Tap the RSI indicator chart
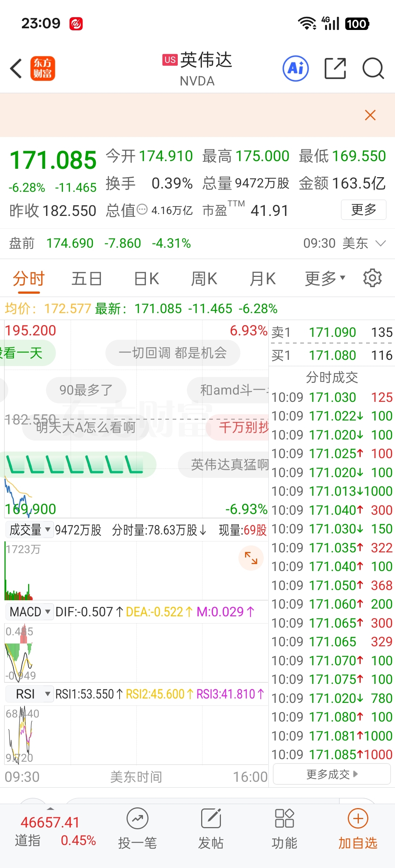The image size is (395, 868). (136, 735)
